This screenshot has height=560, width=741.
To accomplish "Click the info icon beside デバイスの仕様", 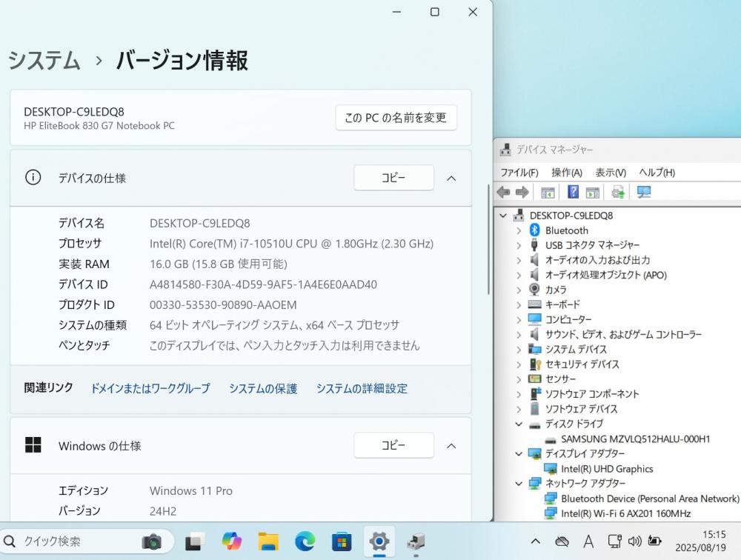I will 33,178.
